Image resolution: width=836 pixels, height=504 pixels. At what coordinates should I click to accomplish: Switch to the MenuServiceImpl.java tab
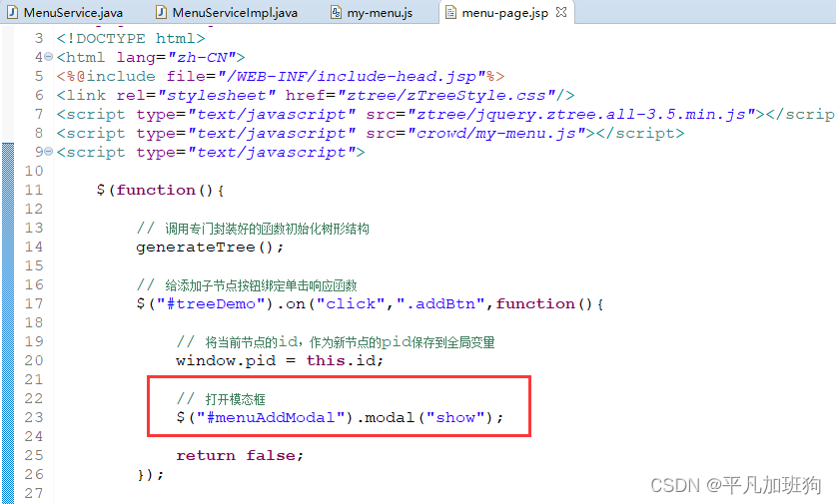coord(235,12)
